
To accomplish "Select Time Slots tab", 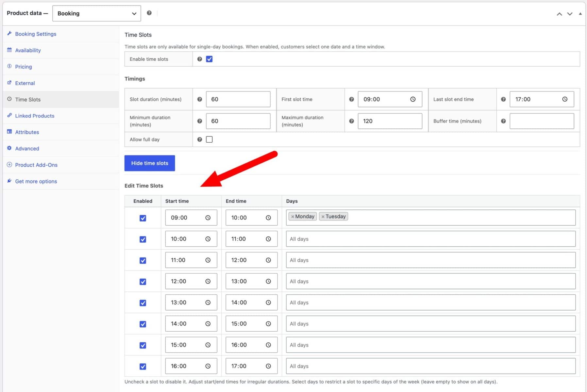I will point(61,99).
